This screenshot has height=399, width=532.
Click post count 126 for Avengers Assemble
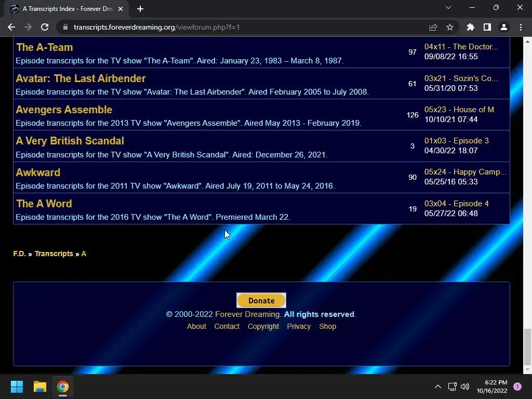coord(412,115)
